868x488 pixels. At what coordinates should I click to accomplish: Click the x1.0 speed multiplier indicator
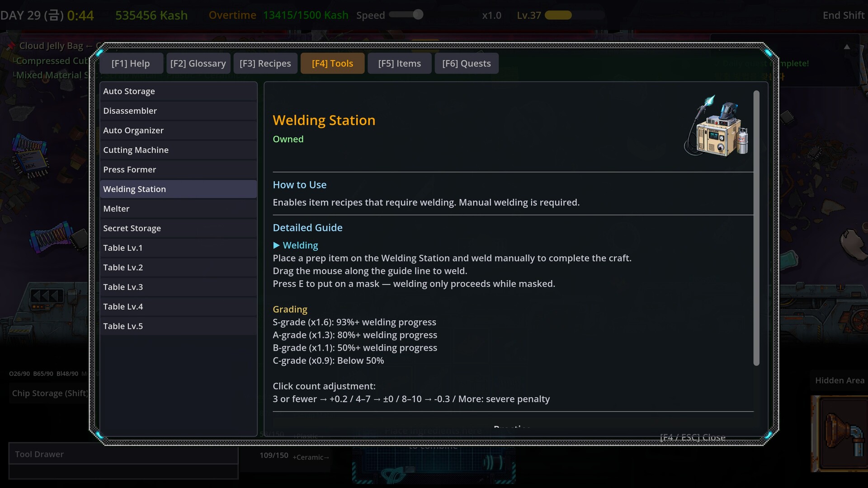(x=492, y=15)
